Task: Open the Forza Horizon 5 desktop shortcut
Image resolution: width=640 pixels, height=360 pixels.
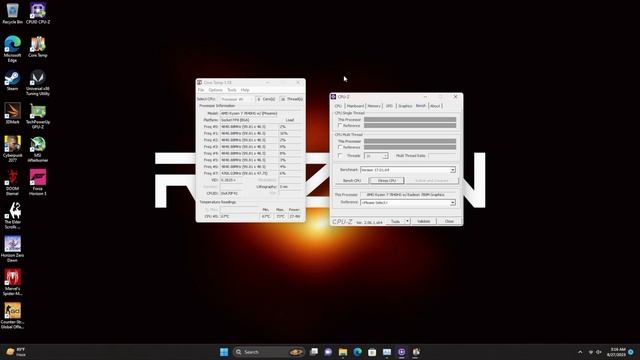Action: (x=38, y=182)
